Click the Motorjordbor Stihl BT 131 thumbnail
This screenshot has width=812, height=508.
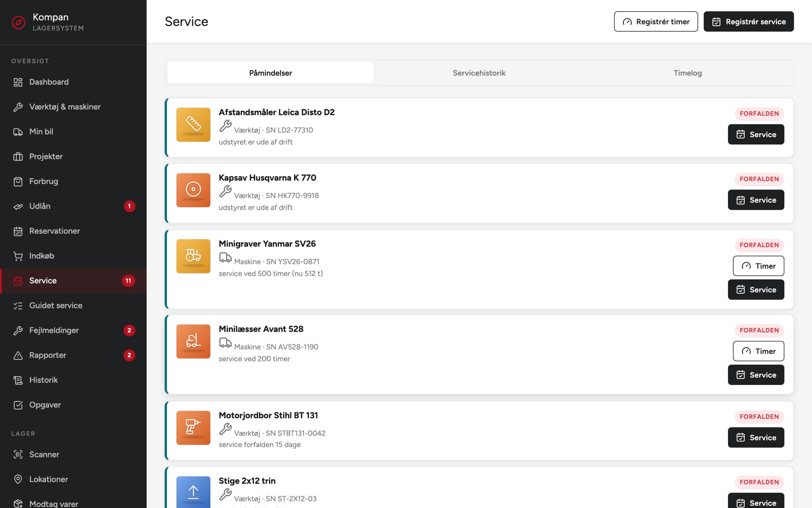[193, 428]
